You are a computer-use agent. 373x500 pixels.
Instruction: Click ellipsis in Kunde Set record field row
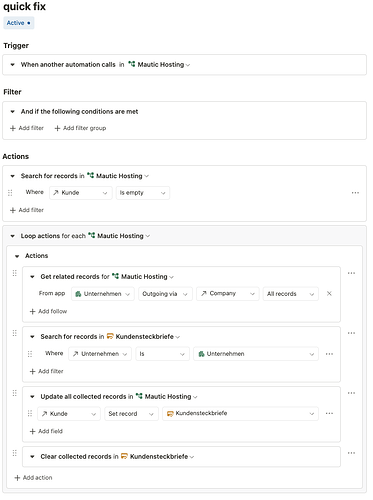329,414
